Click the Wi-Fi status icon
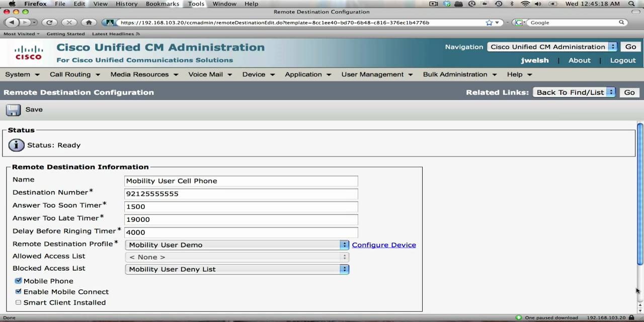The width and height of the screenshot is (644, 322). point(525,4)
